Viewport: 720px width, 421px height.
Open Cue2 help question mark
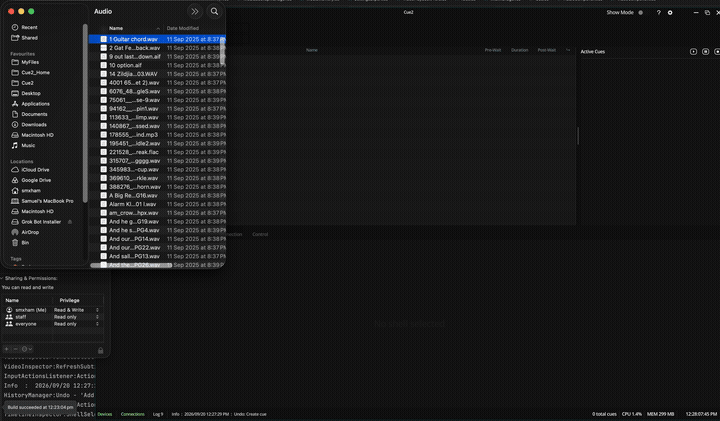pos(658,13)
